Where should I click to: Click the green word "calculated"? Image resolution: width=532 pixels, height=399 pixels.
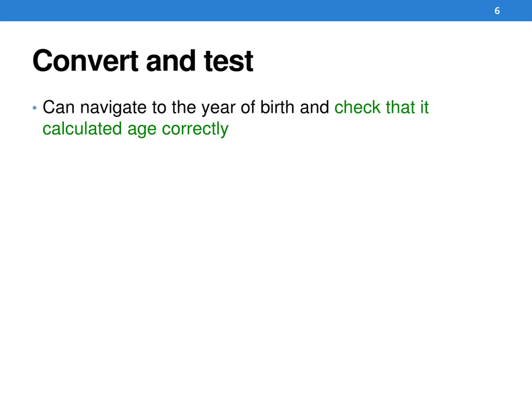tap(82, 128)
